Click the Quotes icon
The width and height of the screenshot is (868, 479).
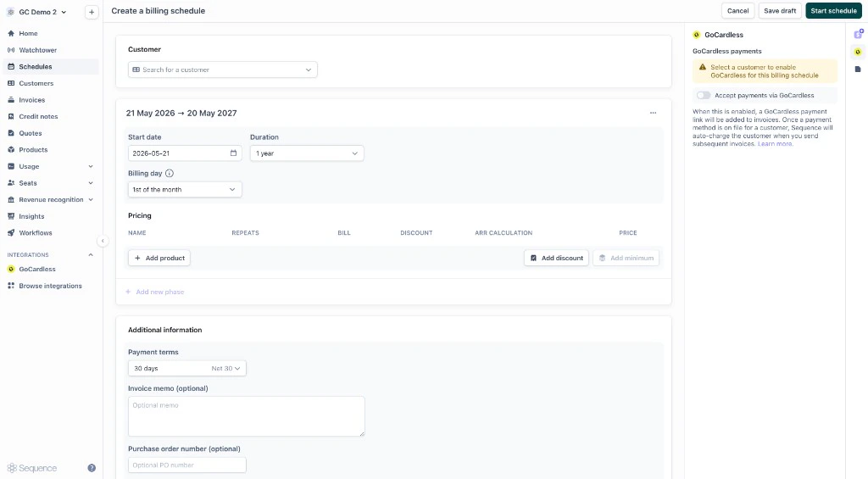point(11,133)
